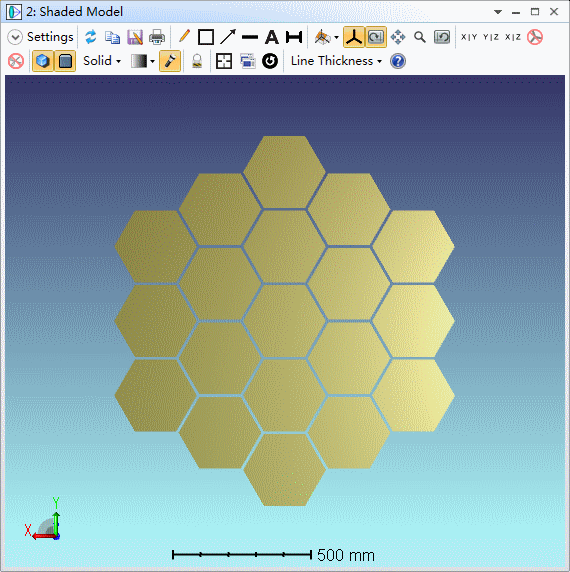Toggle the highlighted flashlight lighting button
Screen dimensions: 570x572
pos(170,61)
